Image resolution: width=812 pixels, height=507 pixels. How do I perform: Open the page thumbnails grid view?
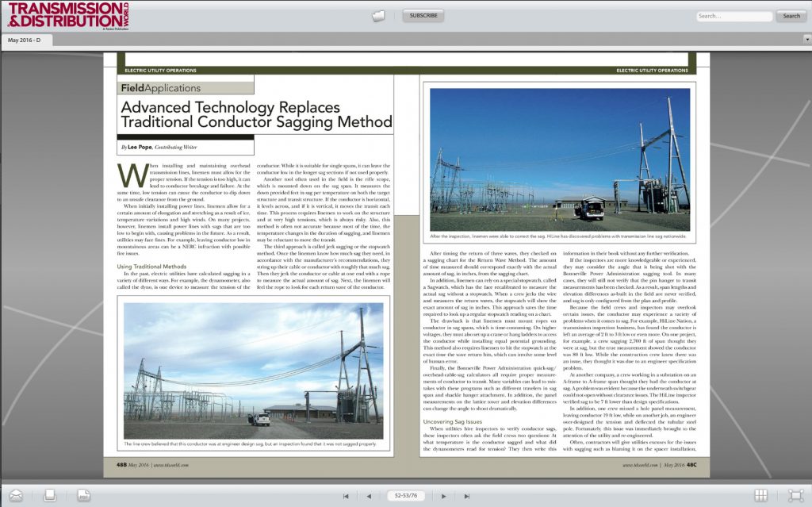pyautogui.click(x=760, y=495)
